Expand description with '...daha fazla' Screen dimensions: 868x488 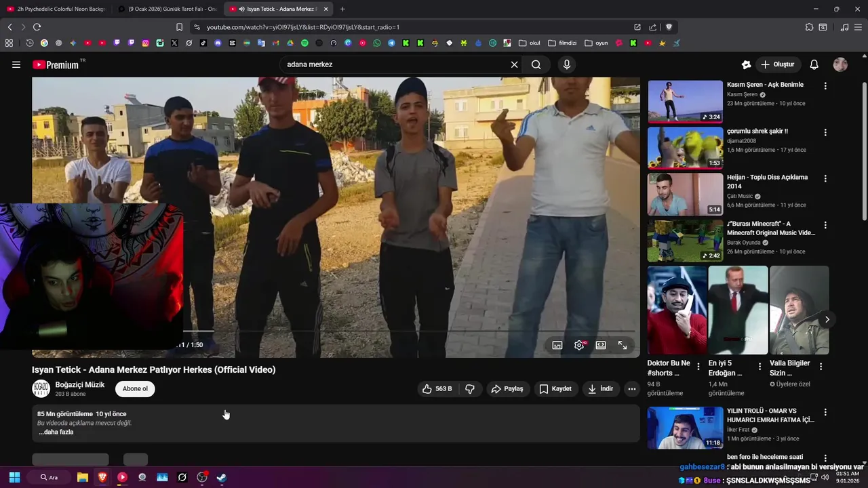[56, 432]
